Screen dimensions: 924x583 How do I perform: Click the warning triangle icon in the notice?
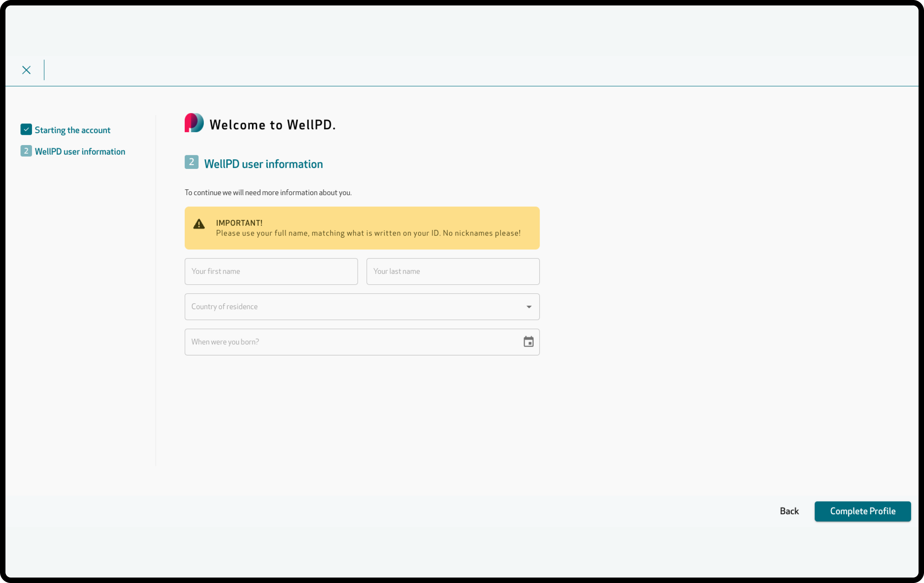(199, 224)
